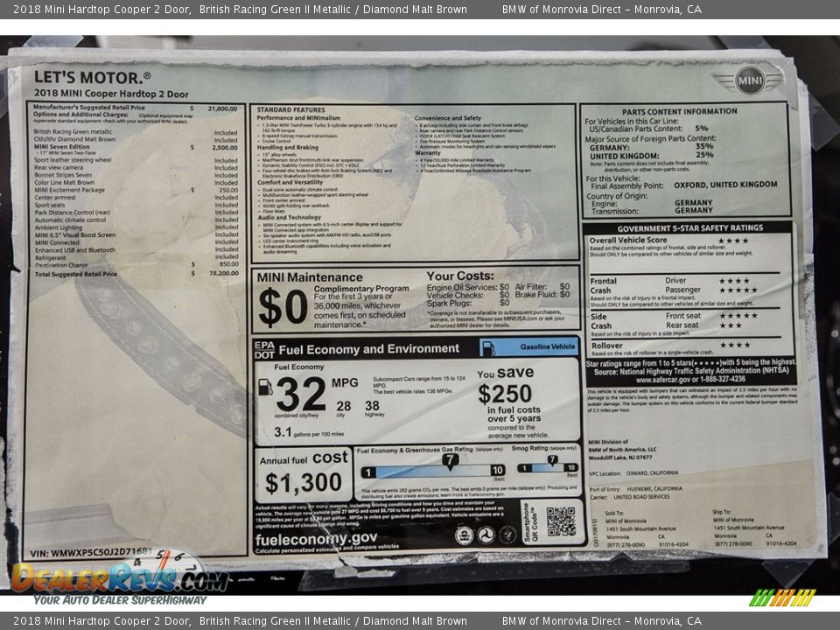Click the Smartphone QR code
Viewport: 840px width, 630px height.
(561, 521)
